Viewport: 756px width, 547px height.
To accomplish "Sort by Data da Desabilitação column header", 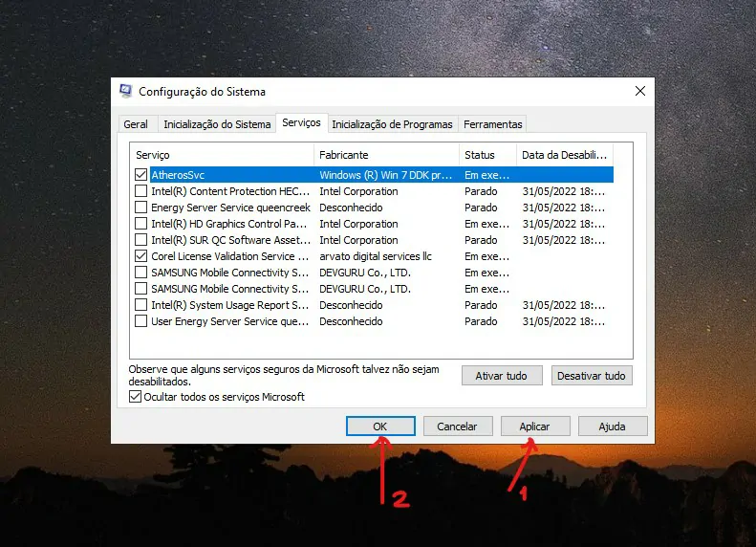I will (x=565, y=155).
